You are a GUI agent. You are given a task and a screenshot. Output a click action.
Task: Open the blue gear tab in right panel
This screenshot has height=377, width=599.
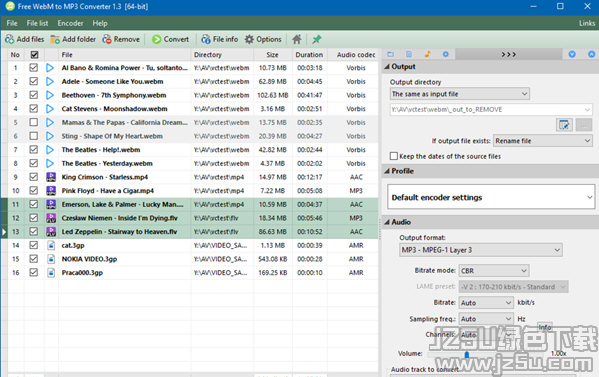pos(445,54)
